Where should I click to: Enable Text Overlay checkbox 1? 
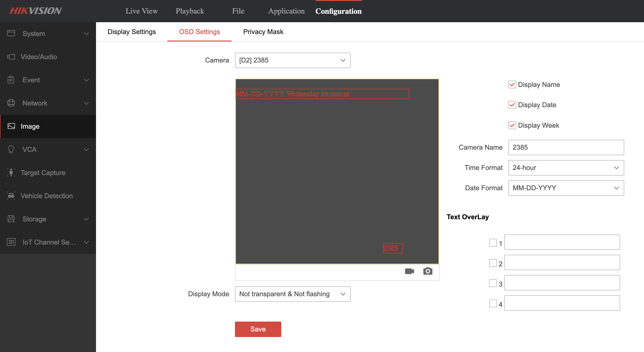click(x=493, y=243)
